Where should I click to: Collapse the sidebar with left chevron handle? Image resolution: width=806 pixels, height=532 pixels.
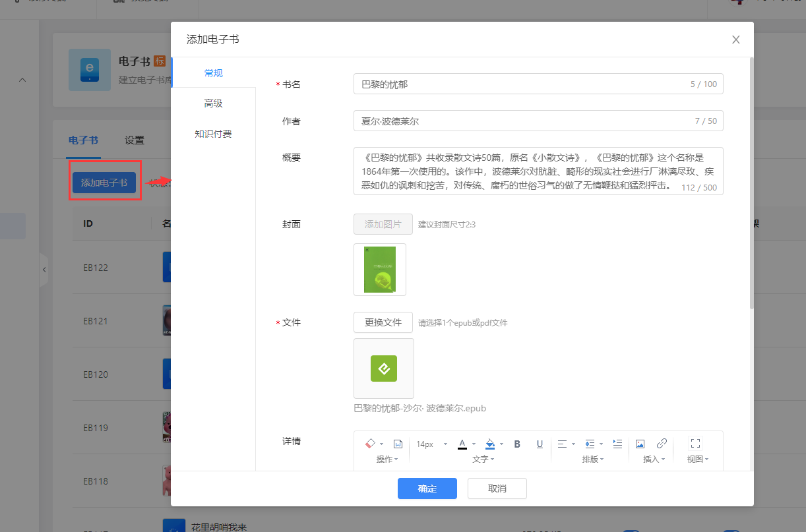pyautogui.click(x=44, y=270)
